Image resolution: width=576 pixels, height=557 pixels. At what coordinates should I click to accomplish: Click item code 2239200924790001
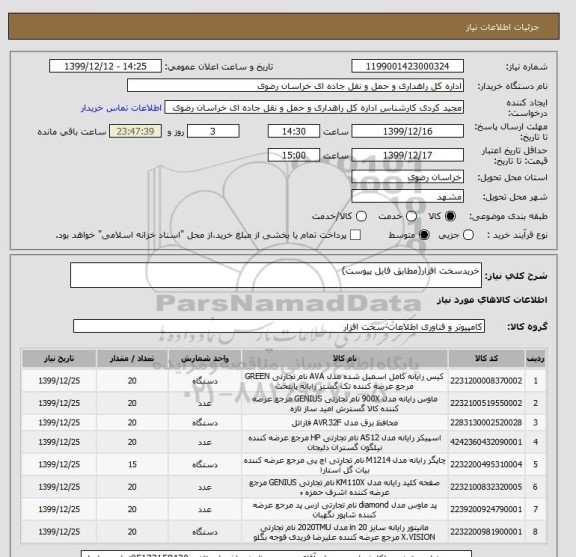point(486,510)
